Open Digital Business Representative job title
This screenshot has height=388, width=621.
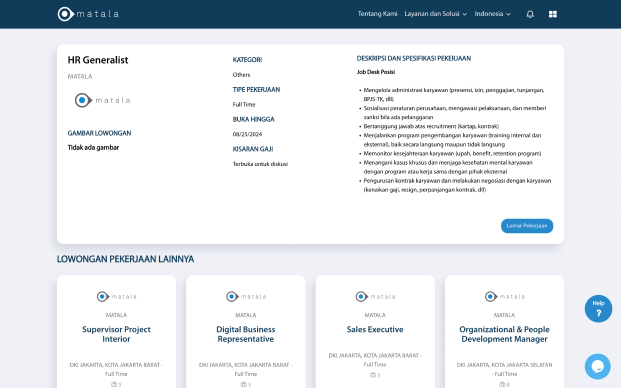pyautogui.click(x=246, y=334)
